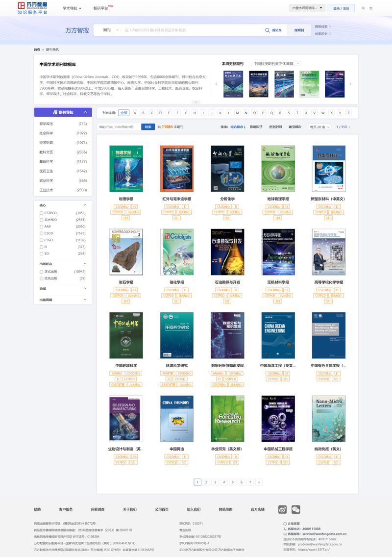The width and height of the screenshot is (392, 557).
Task: Sort by 综合排序
Action: click(238, 127)
